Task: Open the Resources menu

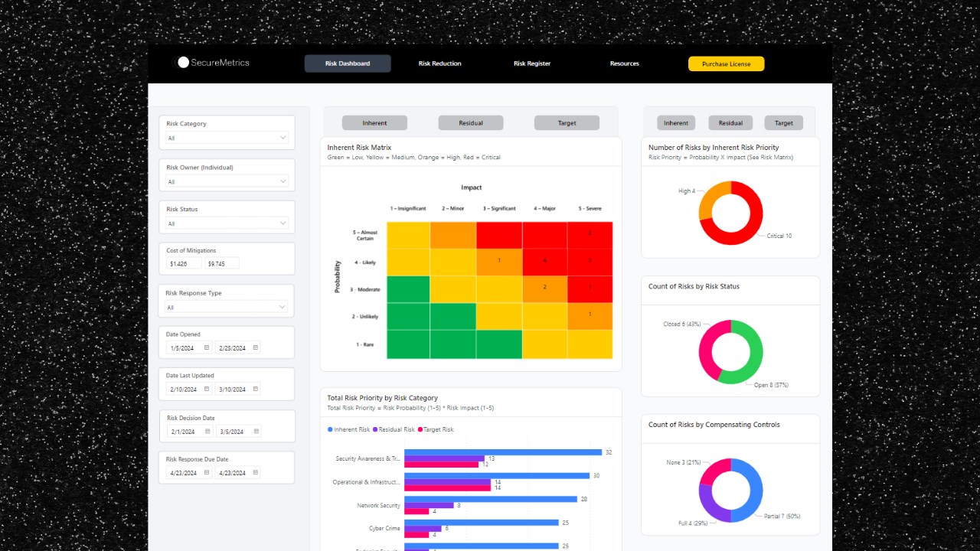Action: click(x=624, y=64)
